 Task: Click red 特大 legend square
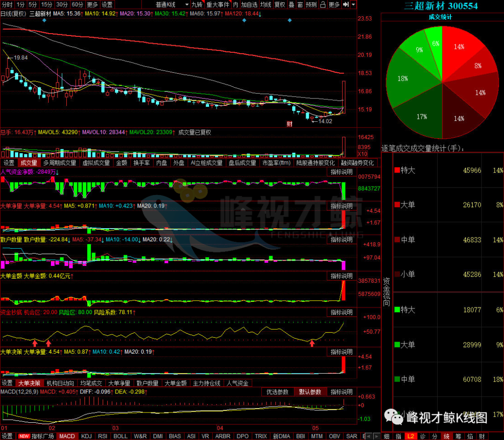pyautogui.click(x=397, y=170)
